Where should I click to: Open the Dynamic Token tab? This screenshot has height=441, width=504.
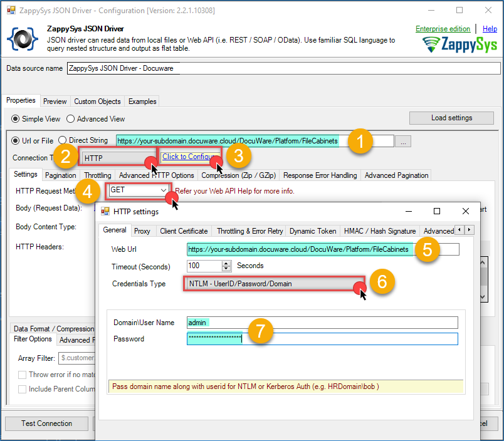coord(312,231)
